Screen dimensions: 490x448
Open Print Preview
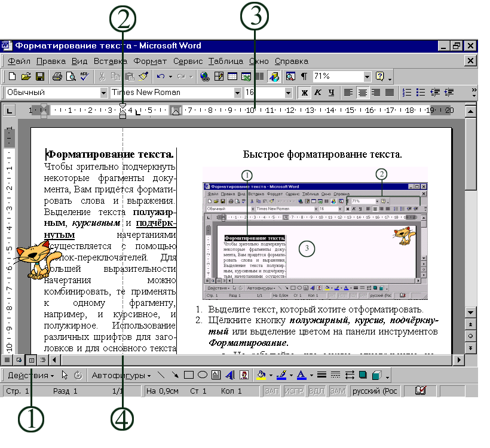pos(71,76)
